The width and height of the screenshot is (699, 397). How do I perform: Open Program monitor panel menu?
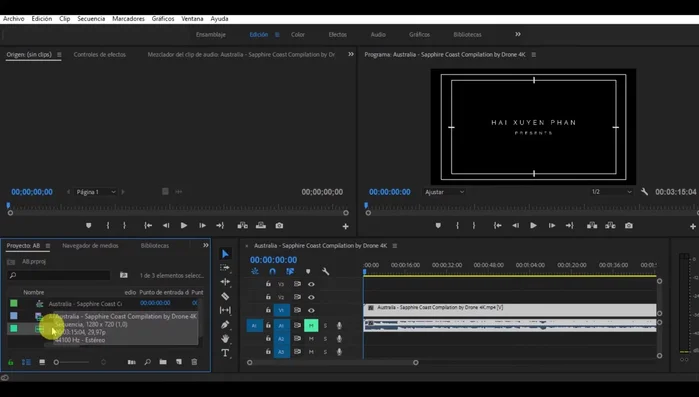(534, 55)
